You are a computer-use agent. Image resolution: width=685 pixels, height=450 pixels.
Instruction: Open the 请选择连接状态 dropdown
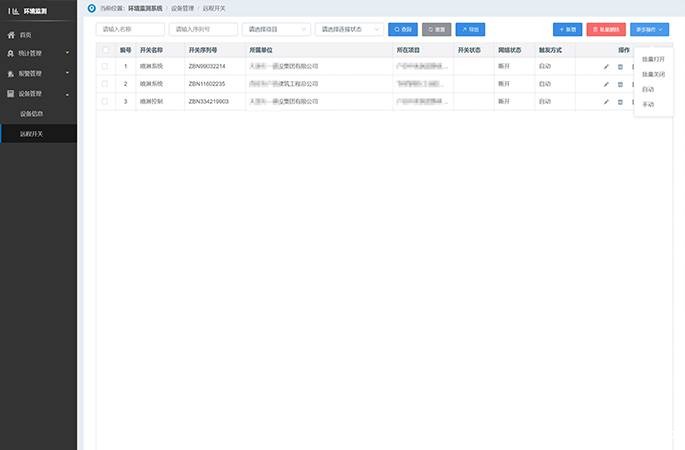(x=348, y=30)
